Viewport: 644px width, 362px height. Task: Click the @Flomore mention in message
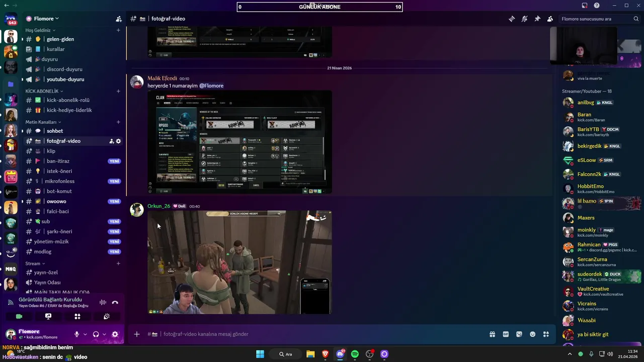[211, 86]
